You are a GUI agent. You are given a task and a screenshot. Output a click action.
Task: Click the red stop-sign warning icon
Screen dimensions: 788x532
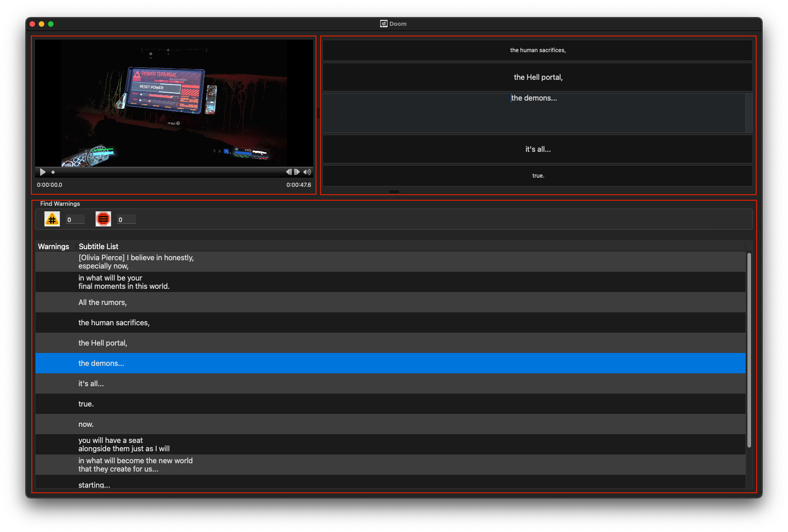coord(103,219)
